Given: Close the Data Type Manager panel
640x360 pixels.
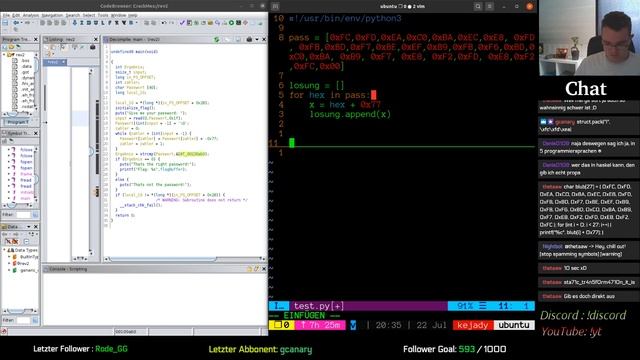Looking at the screenshot, I should [36, 227].
